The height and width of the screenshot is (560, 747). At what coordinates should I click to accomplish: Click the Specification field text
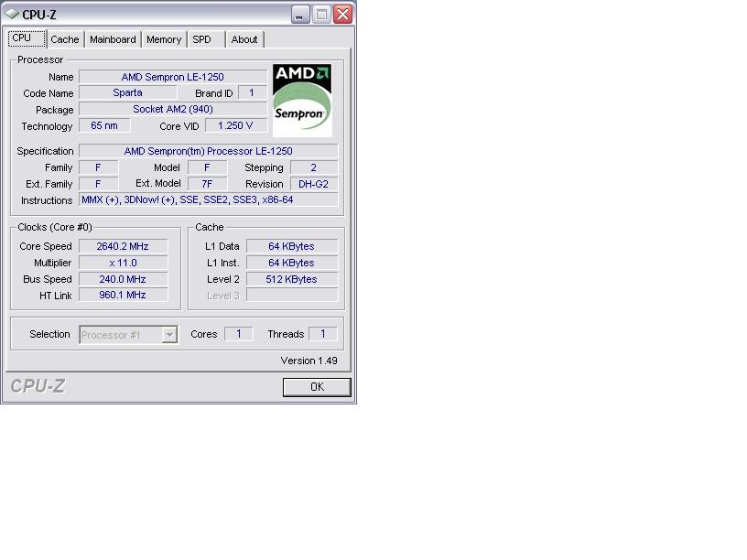tap(208, 151)
